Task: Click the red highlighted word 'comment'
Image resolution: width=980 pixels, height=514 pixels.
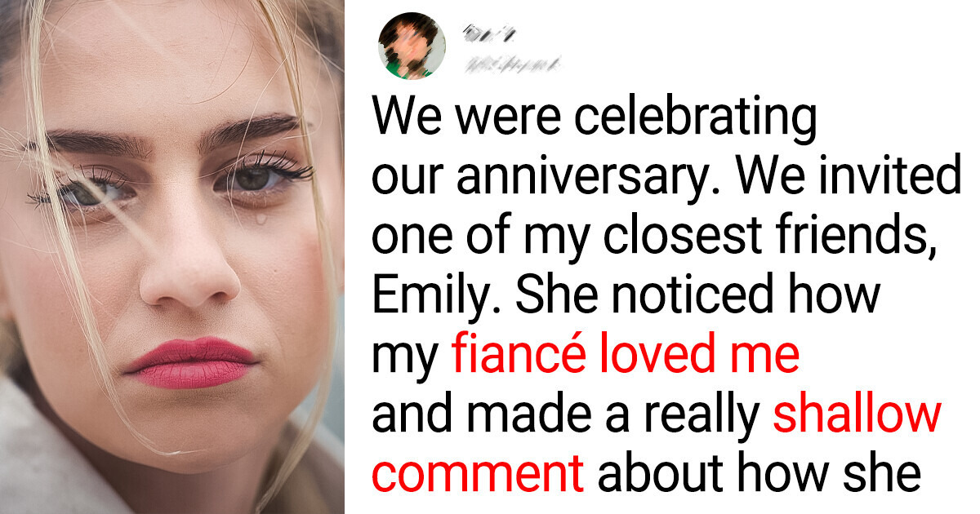Action: point(478,475)
